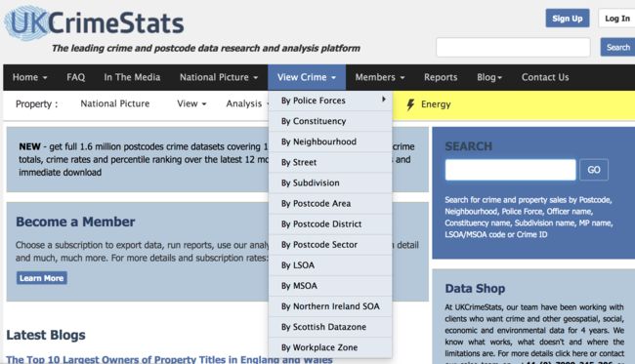Open the Members dropdown menu
This screenshot has height=364, width=635.
pyautogui.click(x=380, y=77)
